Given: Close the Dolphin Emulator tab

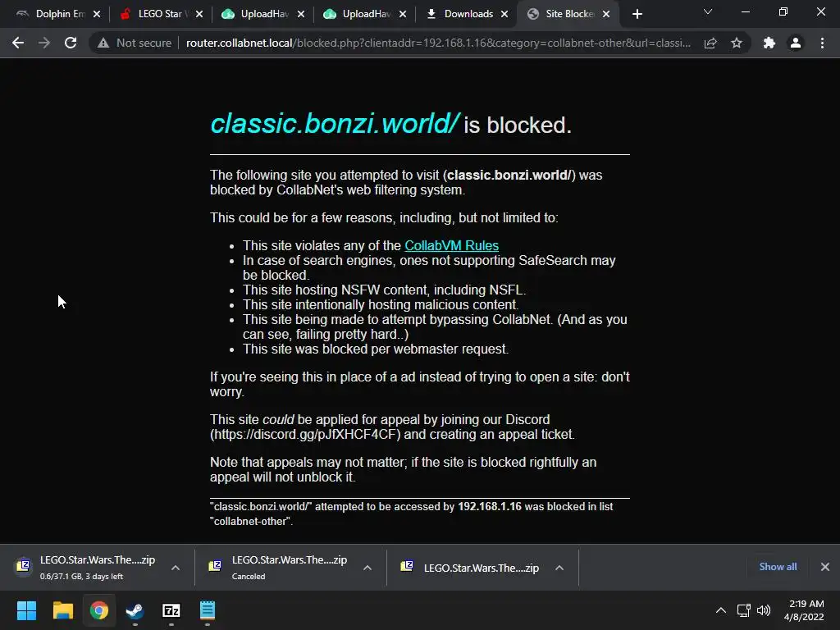Looking at the screenshot, I should click(x=97, y=15).
